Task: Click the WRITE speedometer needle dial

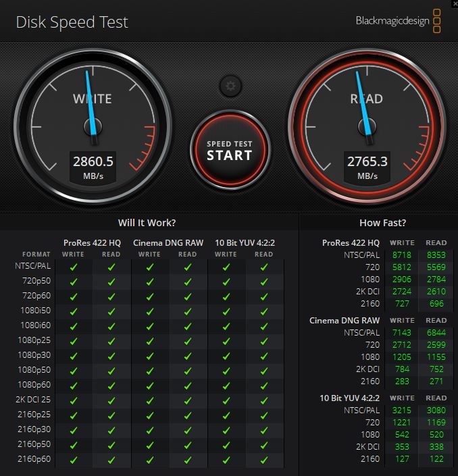Action: [93, 126]
